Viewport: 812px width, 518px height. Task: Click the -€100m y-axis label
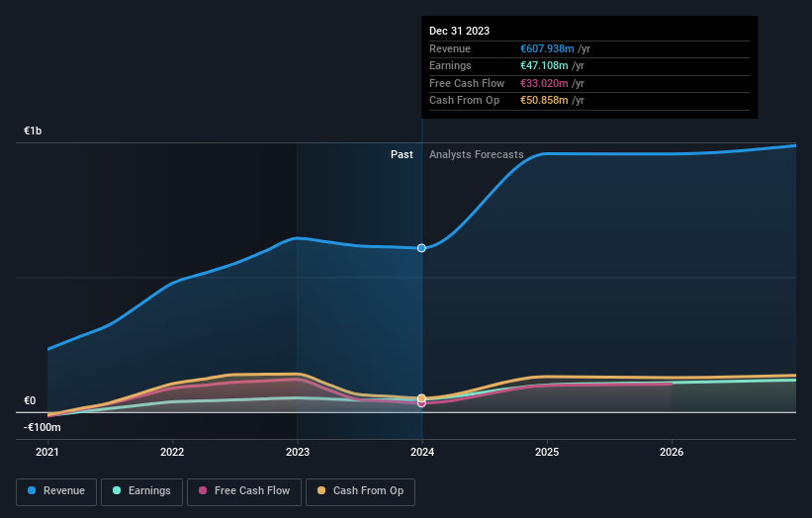coord(42,427)
